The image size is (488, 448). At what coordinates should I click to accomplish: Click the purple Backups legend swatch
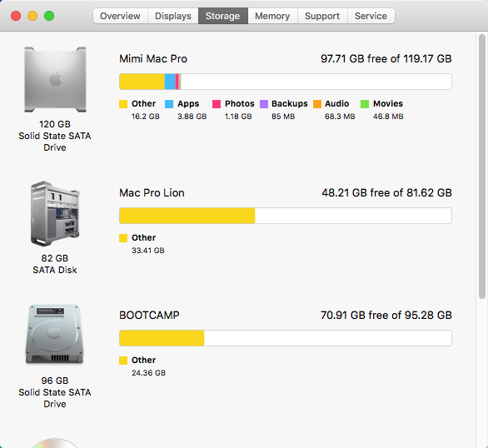[264, 104]
